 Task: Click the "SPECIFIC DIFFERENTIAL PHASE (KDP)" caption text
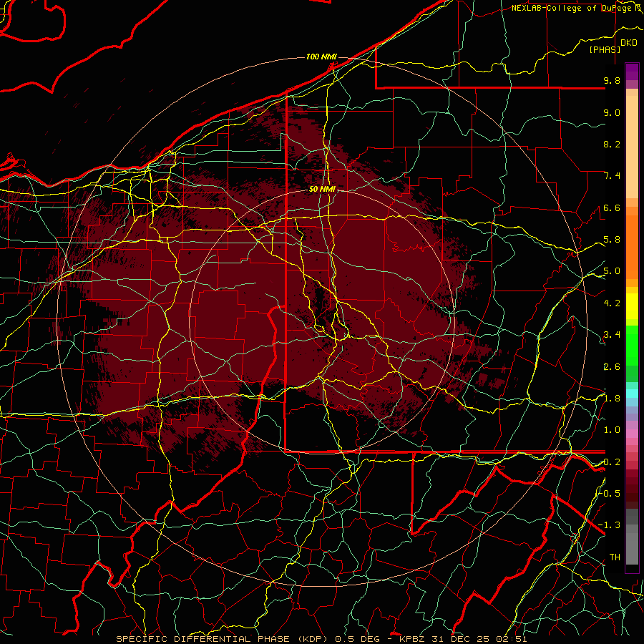pos(223,639)
